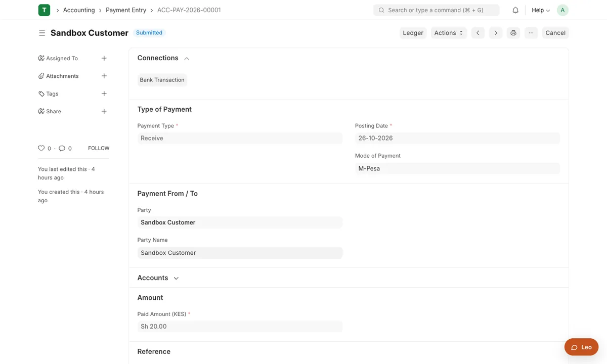Click the Payment From / To heading
The image size is (607, 364).
click(167, 194)
